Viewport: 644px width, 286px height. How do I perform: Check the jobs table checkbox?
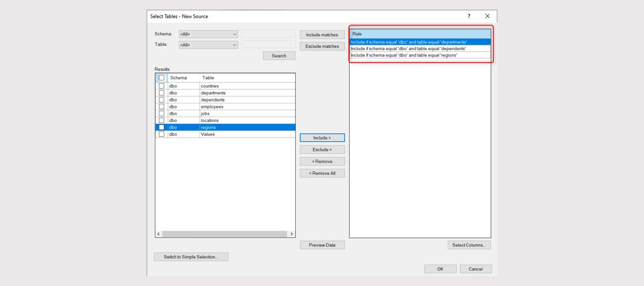pyautogui.click(x=161, y=114)
